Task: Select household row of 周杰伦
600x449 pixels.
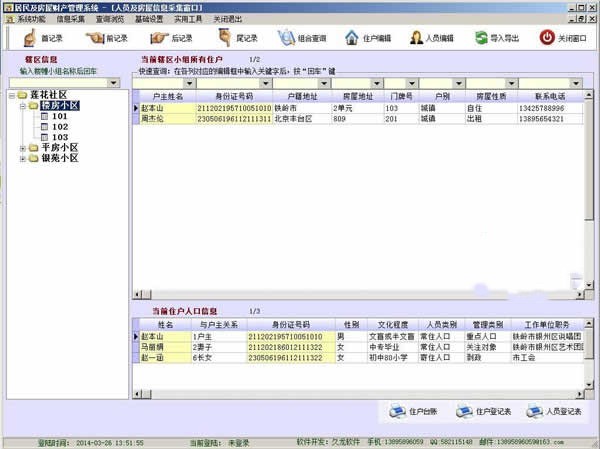Action: [x=158, y=118]
